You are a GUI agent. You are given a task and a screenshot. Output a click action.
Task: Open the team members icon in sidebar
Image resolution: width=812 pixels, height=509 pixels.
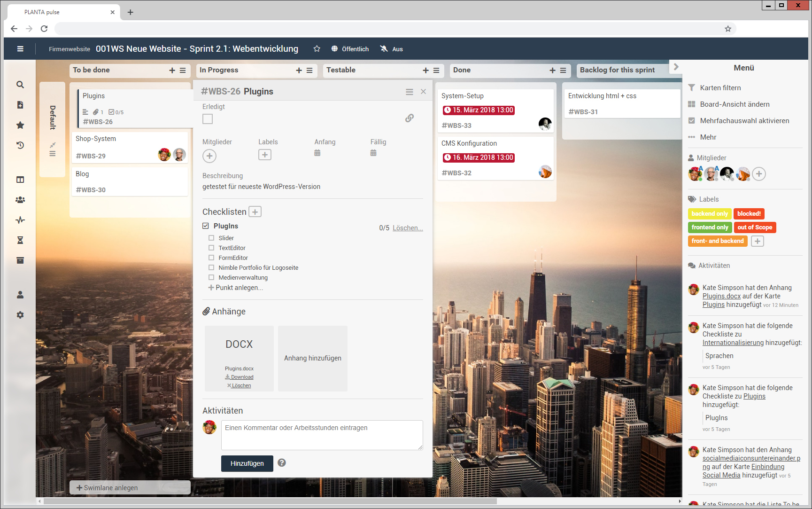click(x=20, y=200)
